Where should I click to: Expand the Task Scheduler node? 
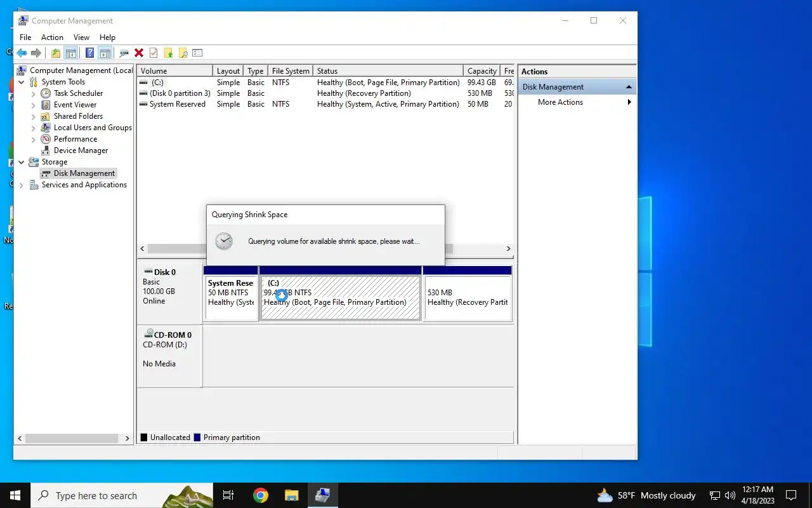click(x=34, y=93)
